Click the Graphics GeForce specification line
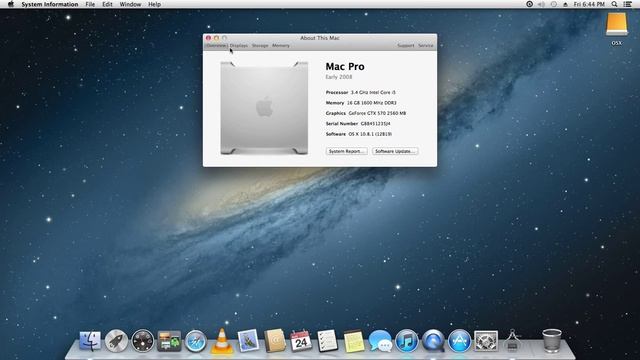This screenshot has width=640, height=360. [x=366, y=113]
